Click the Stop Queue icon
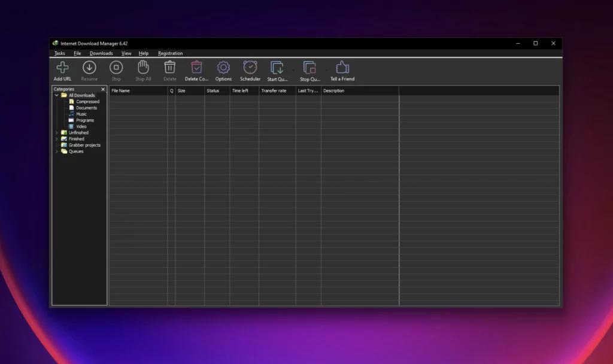This screenshot has height=364, width=613. click(309, 70)
